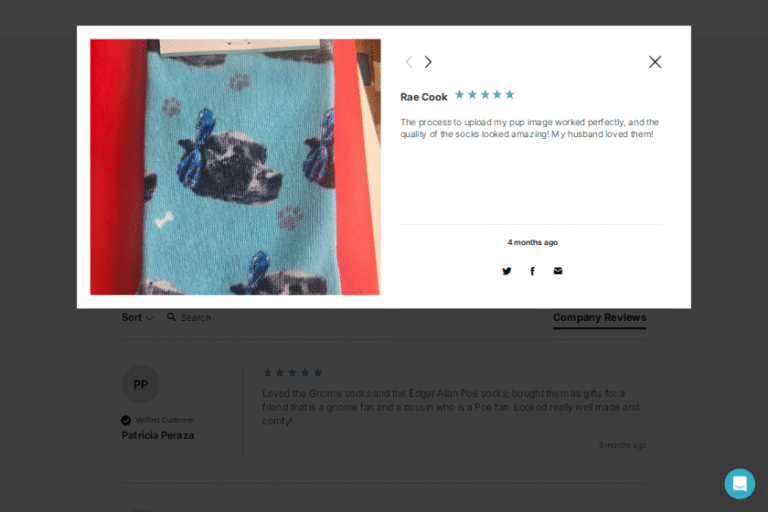Share the review on Facebook
Viewport: 768px width, 512px height.
532,271
